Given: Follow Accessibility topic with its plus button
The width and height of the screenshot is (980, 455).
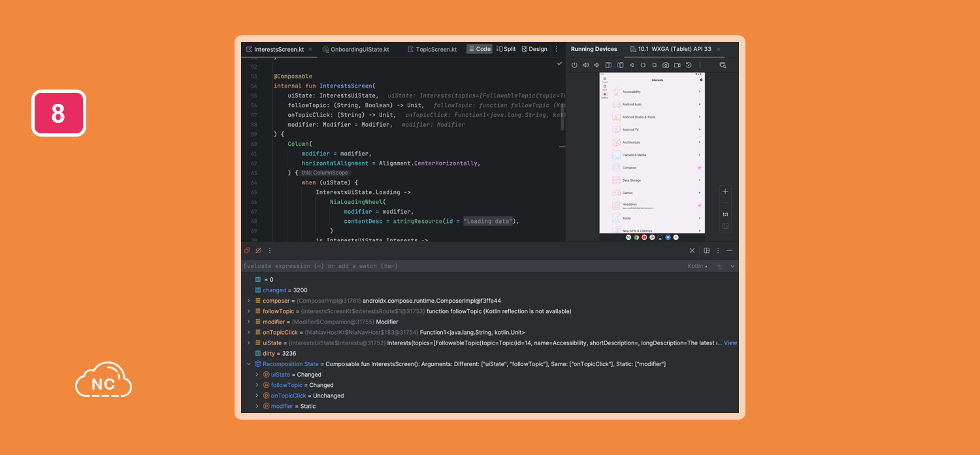Looking at the screenshot, I should [699, 92].
